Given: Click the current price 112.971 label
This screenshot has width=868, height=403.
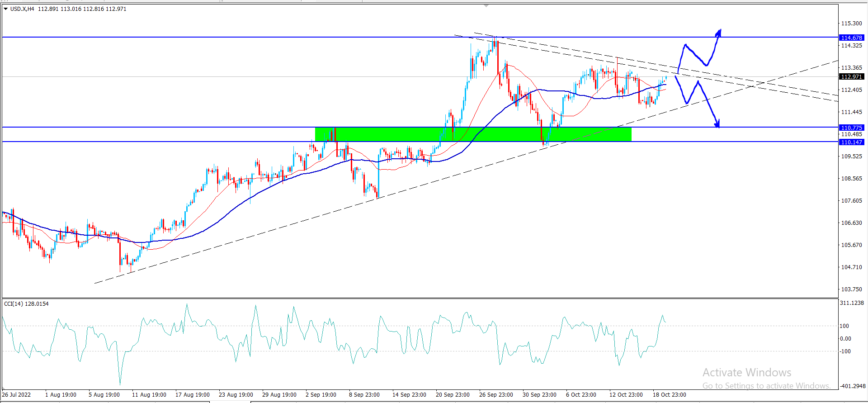Looking at the screenshot, I should pos(851,77).
